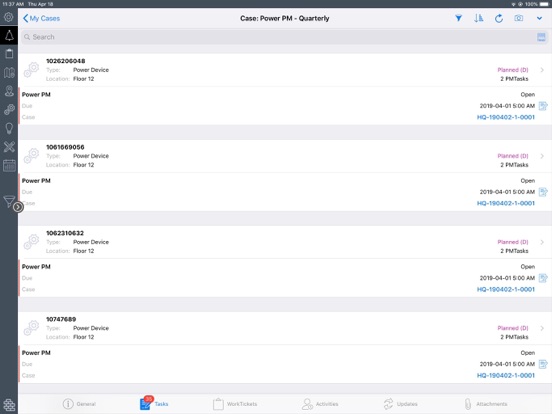Image resolution: width=552 pixels, height=414 pixels.
Task: Click the camera toolbar icon
Action: point(519,18)
